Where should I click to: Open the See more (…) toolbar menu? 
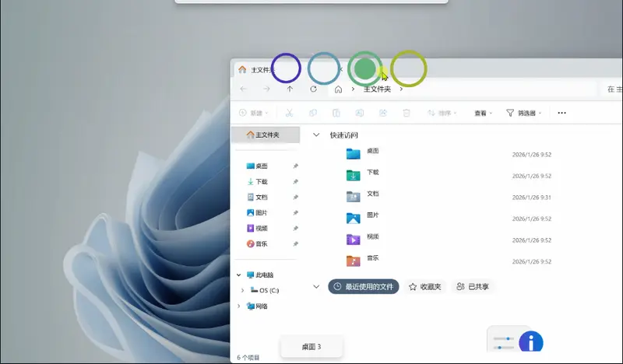coord(561,113)
